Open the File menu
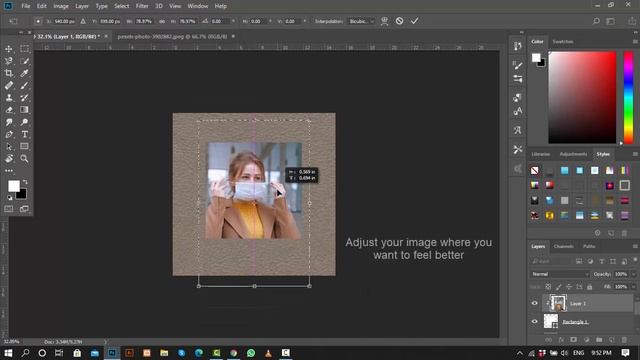640x360 pixels. pyautogui.click(x=26, y=6)
